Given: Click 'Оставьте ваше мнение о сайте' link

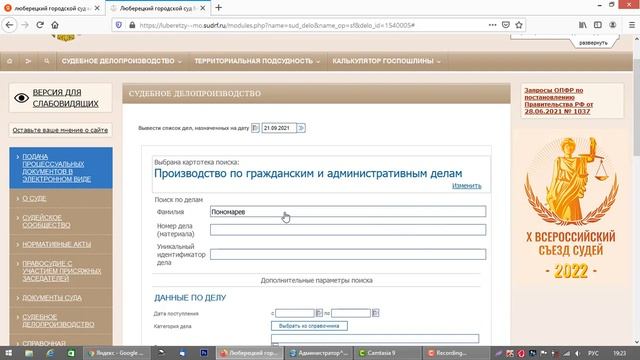Looking at the screenshot, I should coord(60,130).
